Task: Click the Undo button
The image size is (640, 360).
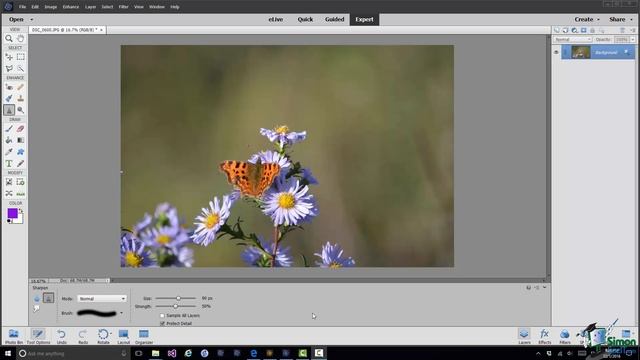Action: (x=62, y=336)
